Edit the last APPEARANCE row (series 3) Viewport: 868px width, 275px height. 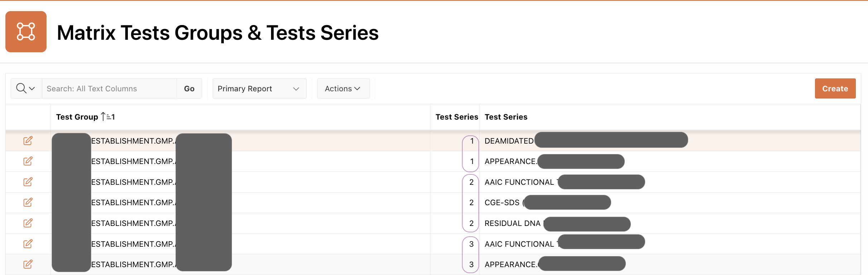28,264
